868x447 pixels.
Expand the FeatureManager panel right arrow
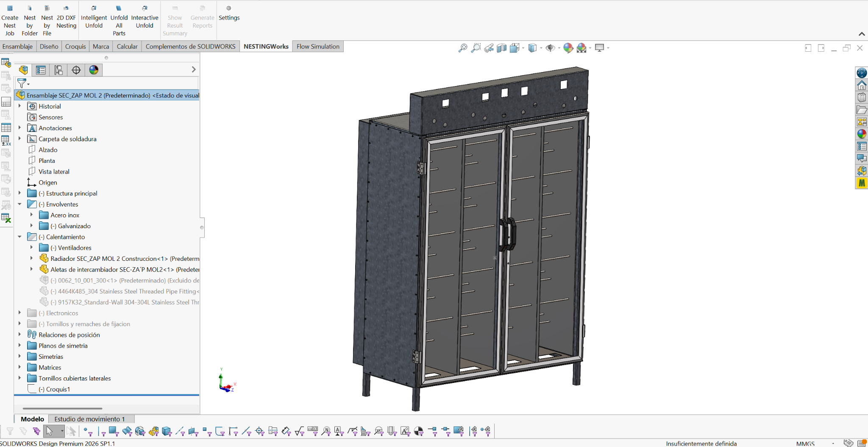click(194, 70)
